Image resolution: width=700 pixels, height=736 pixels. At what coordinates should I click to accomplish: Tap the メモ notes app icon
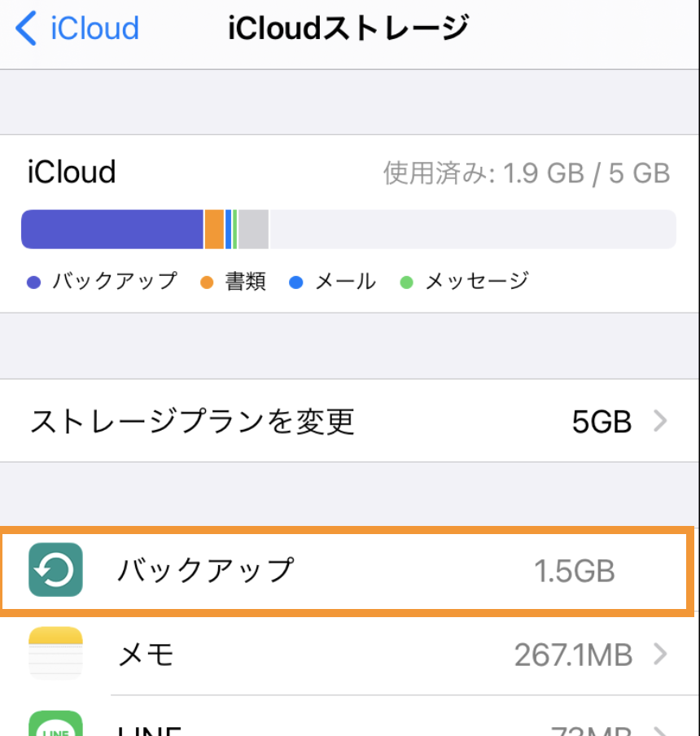(55, 653)
